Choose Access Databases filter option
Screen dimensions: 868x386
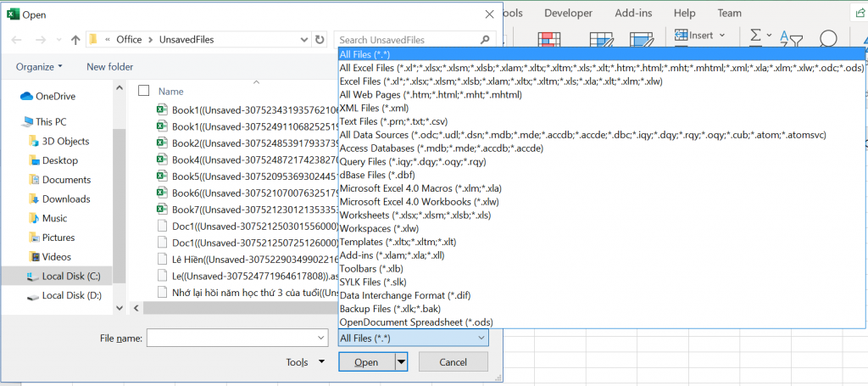point(601,148)
